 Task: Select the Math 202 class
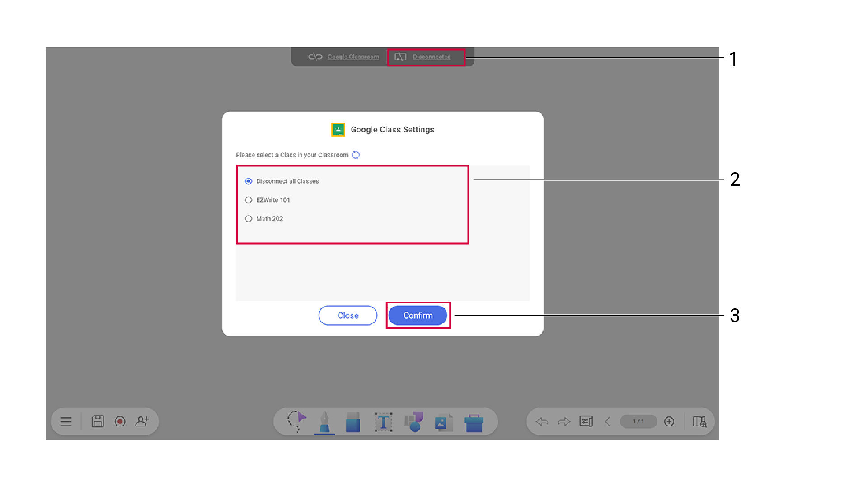point(249,218)
